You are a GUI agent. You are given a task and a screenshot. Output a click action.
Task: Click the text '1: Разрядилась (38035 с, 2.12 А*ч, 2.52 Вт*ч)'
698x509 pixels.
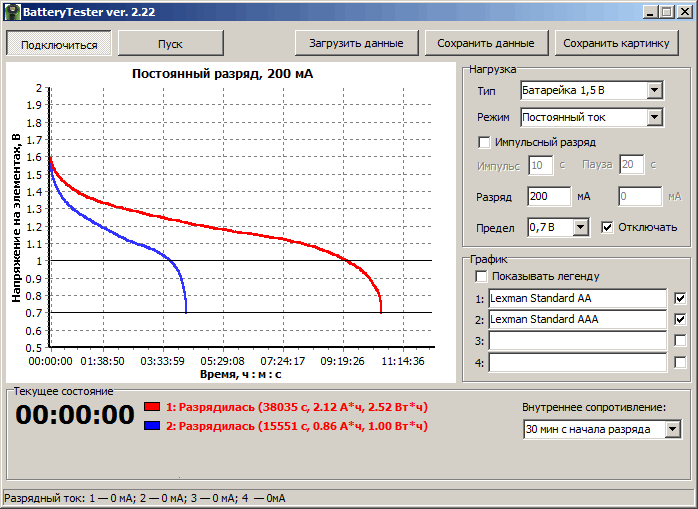(x=296, y=407)
